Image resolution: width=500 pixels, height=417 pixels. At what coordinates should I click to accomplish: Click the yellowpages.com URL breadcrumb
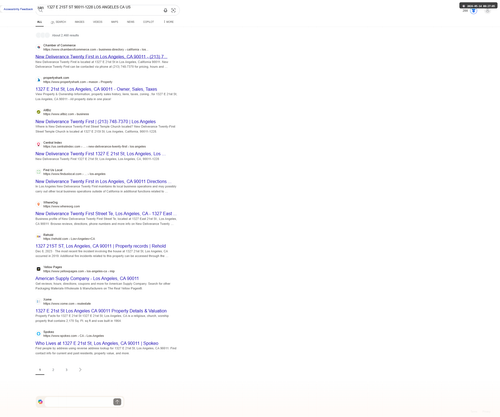point(79,271)
